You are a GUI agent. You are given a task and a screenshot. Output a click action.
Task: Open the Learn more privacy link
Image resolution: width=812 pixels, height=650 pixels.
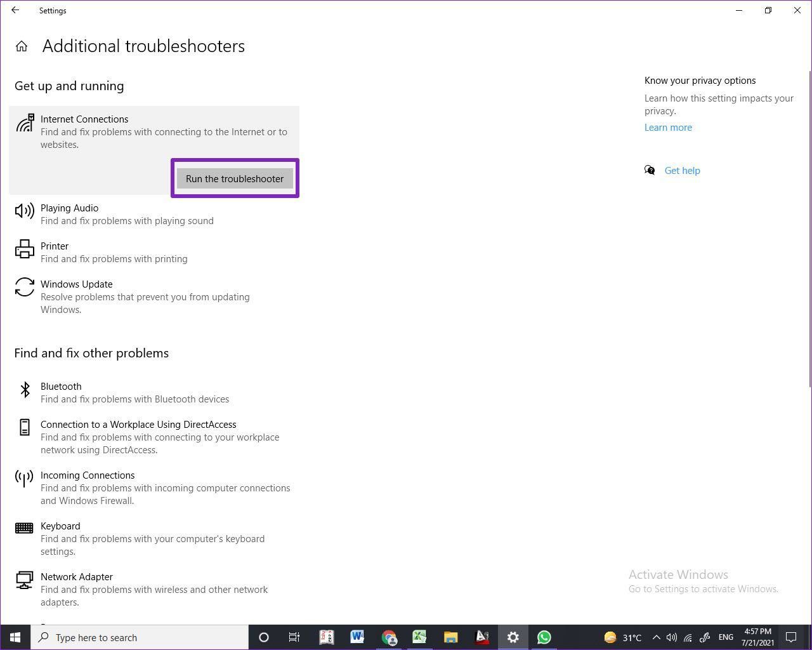click(x=668, y=128)
